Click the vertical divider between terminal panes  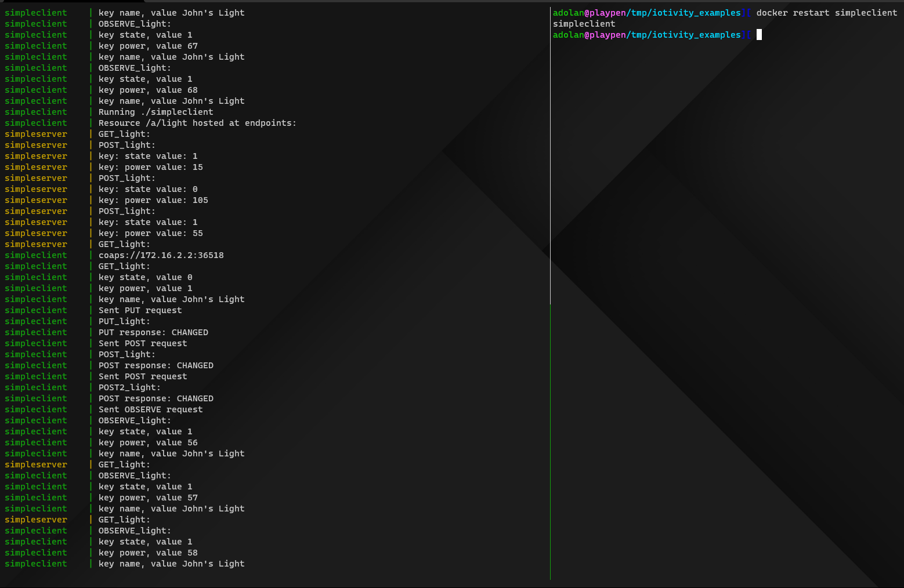coord(550,290)
